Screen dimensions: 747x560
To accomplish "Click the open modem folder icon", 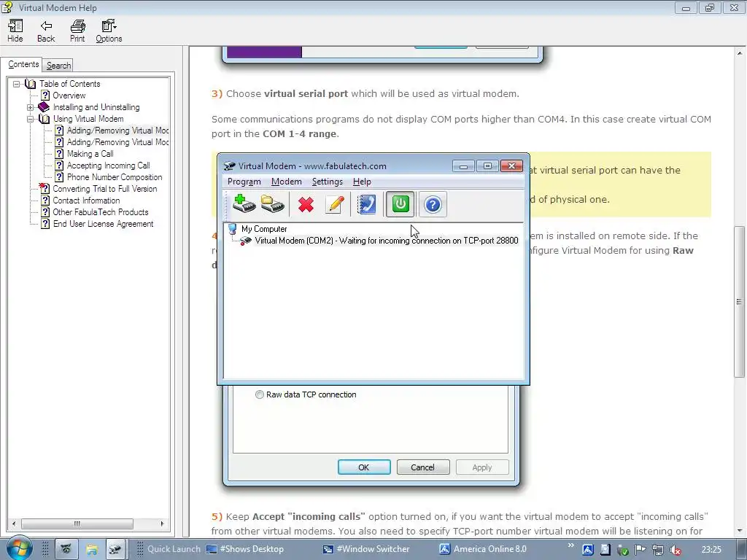I will pos(273,204).
